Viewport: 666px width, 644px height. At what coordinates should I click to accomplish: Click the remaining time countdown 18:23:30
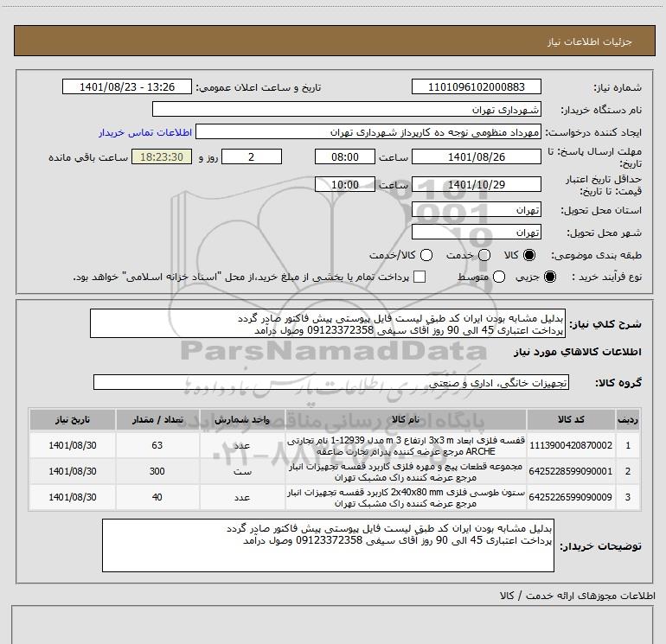162,156
